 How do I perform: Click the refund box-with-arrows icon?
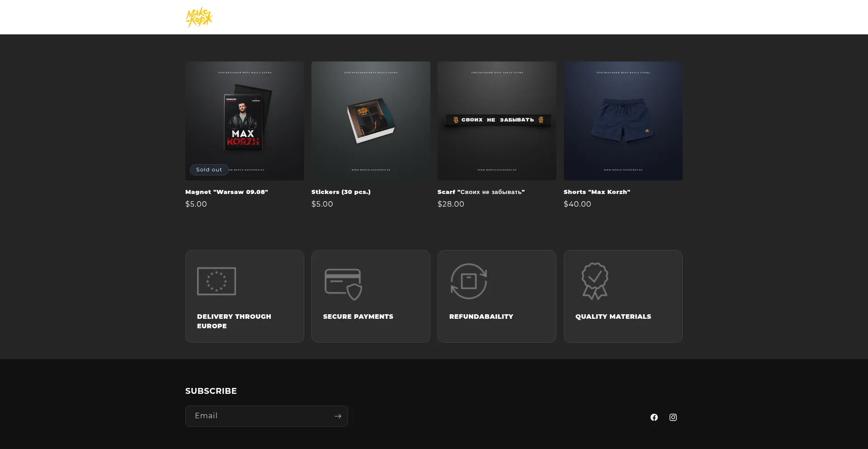469,281
